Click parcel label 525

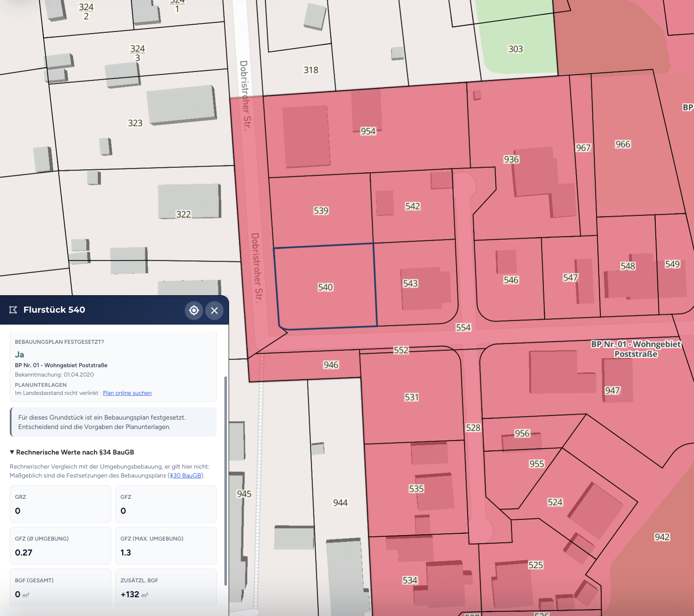tap(536, 565)
